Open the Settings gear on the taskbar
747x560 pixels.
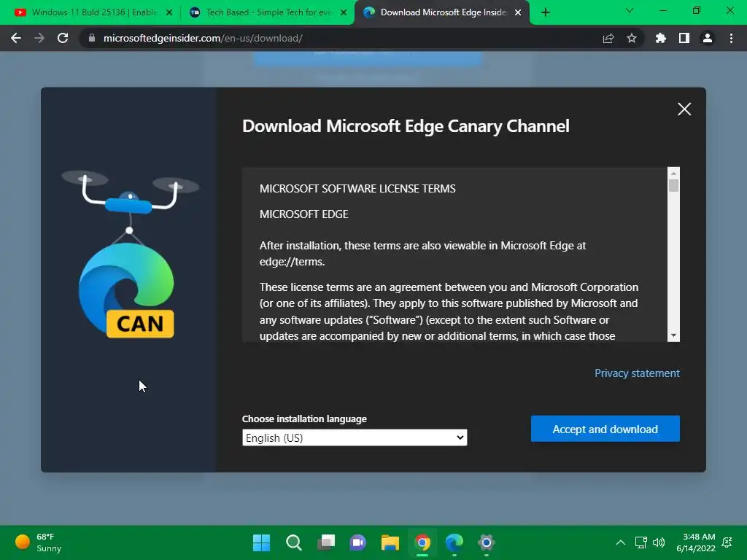tap(487, 542)
